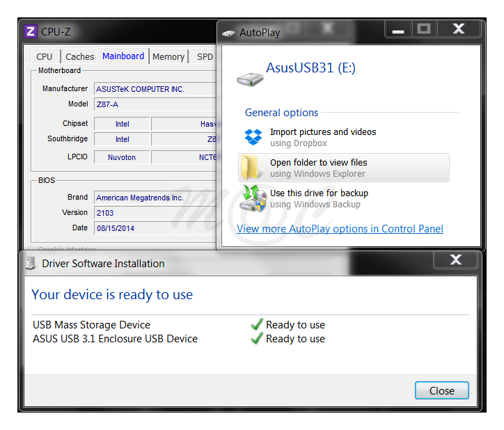Click the Manufacturer label in CPU-Z
Viewport: 504px width, 430px height.
[65, 88]
